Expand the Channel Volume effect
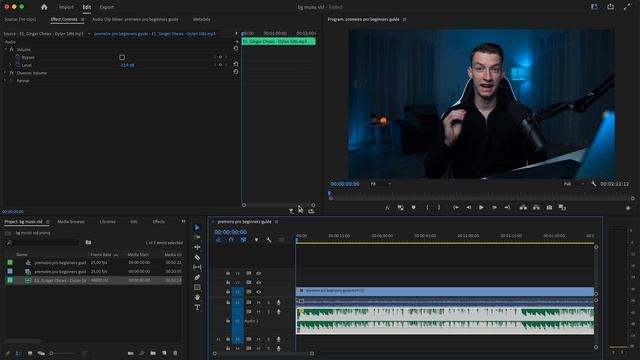 point(5,73)
